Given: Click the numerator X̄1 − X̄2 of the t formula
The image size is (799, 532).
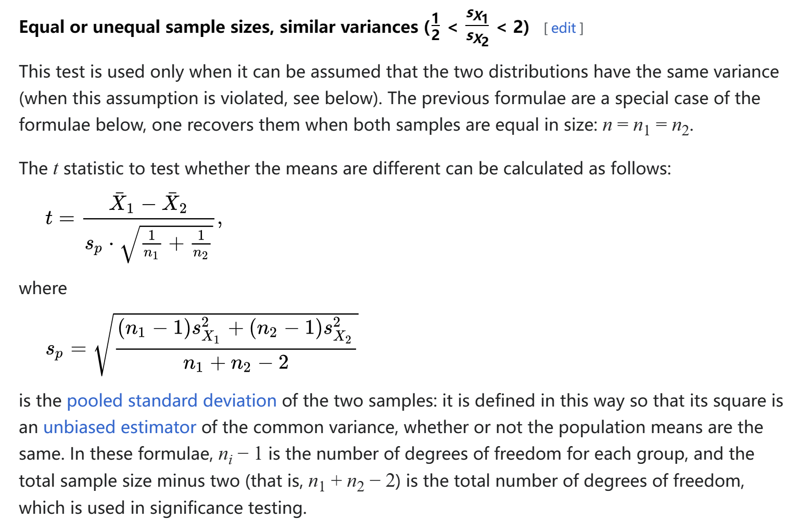Looking at the screenshot, I should (148, 203).
